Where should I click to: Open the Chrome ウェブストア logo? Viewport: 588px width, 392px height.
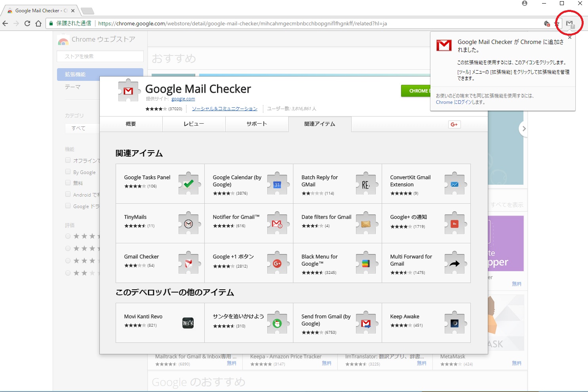pos(96,40)
